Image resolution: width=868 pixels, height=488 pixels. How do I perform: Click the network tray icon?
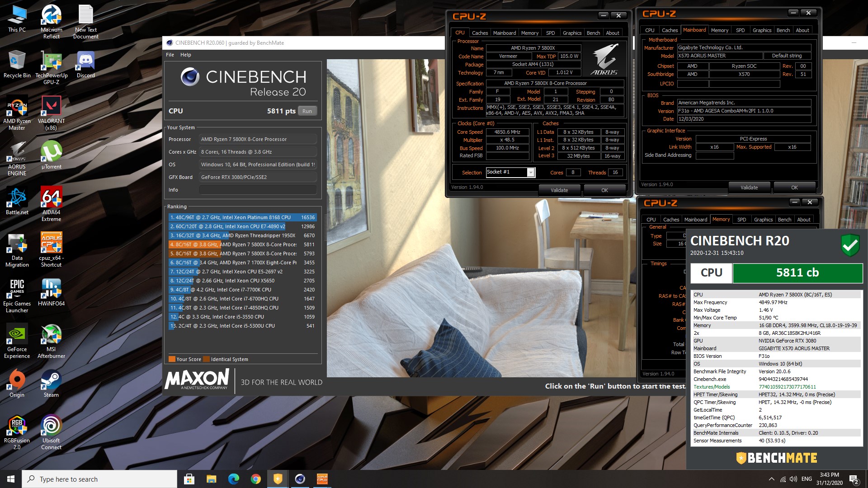coord(783,479)
